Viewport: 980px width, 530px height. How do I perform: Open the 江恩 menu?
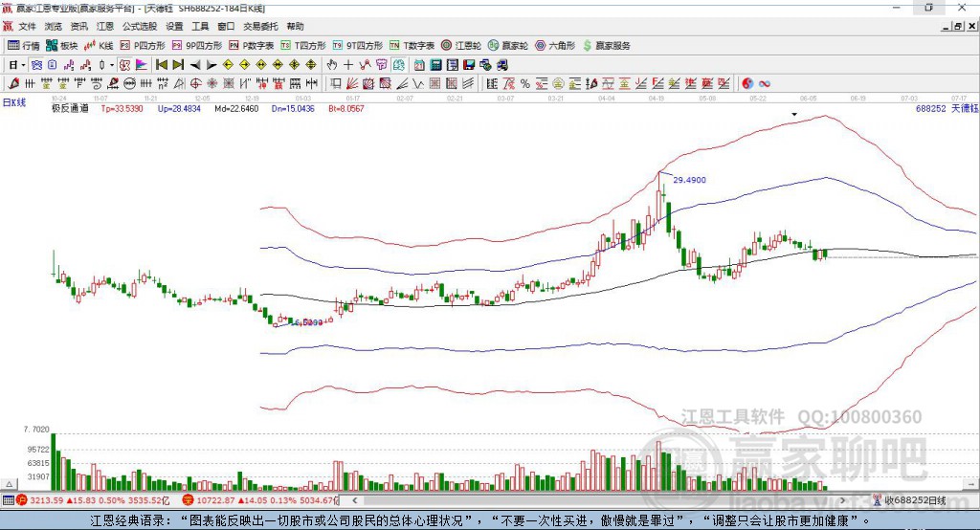[105, 26]
